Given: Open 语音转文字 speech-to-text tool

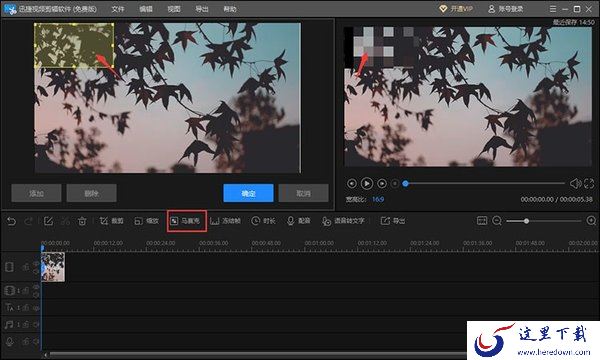Looking at the screenshot, I should (x=343, y=221).
